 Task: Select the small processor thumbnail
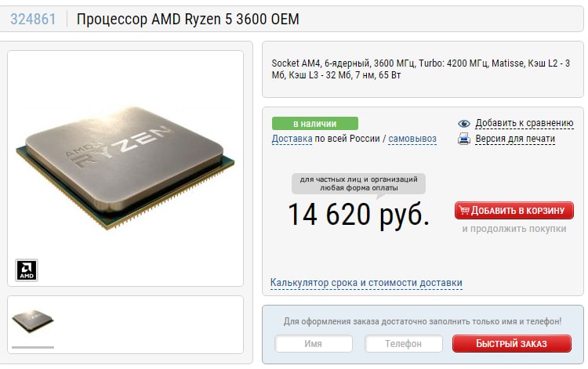click(x=33, y=321)
